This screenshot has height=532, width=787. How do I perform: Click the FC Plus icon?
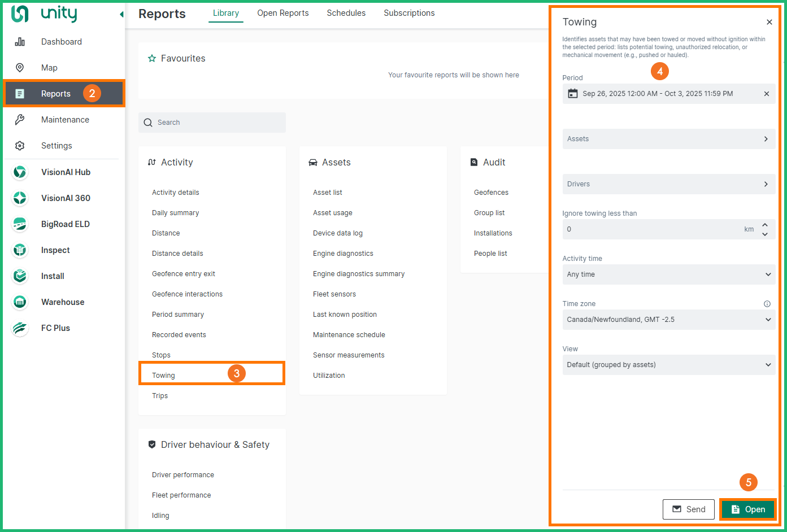click(20, 328)
